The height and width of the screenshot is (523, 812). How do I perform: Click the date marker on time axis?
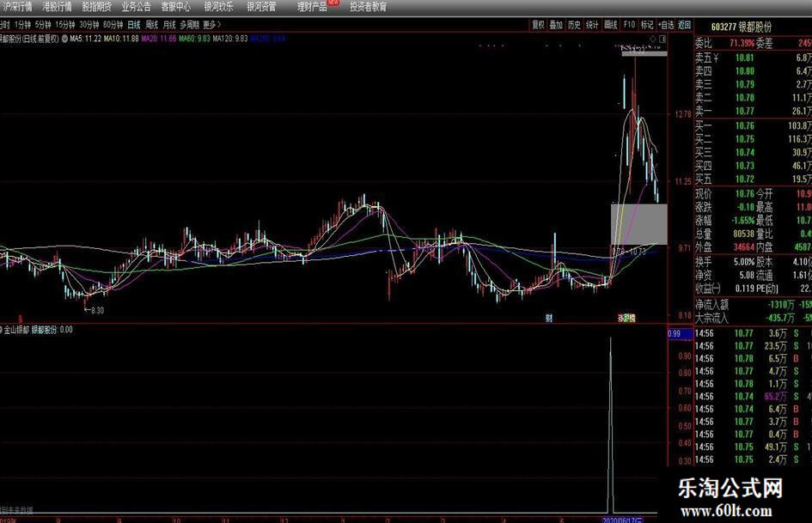coord(622,520)
